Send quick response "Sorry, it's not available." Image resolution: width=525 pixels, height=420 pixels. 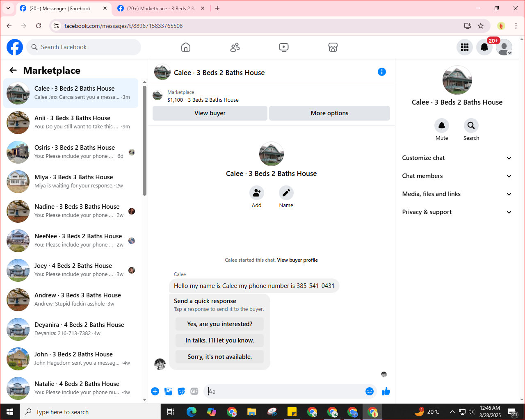coord(220,357)
